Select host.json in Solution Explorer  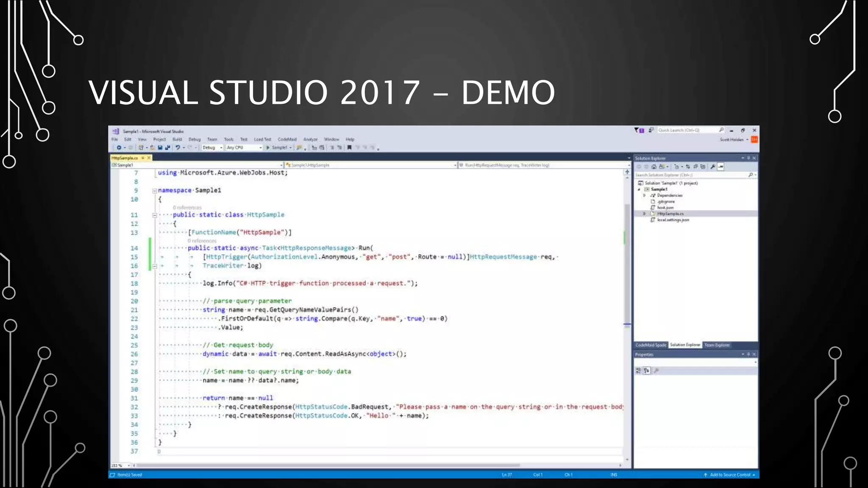(x=665, y=208)
